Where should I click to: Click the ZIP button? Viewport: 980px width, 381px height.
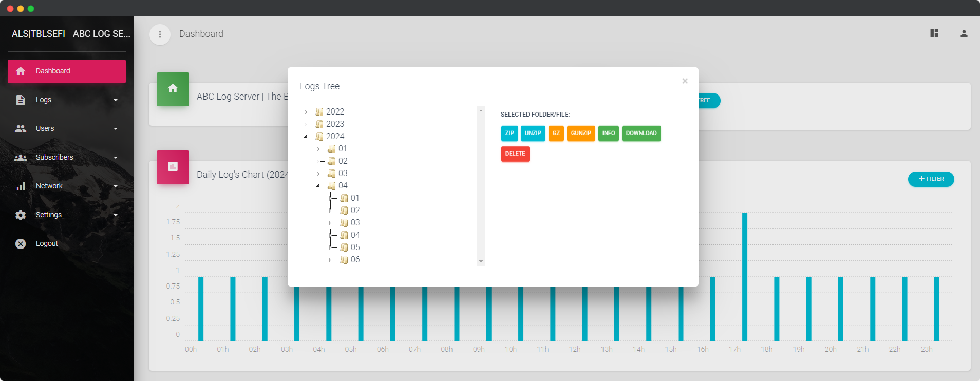(x=510, y=134)
